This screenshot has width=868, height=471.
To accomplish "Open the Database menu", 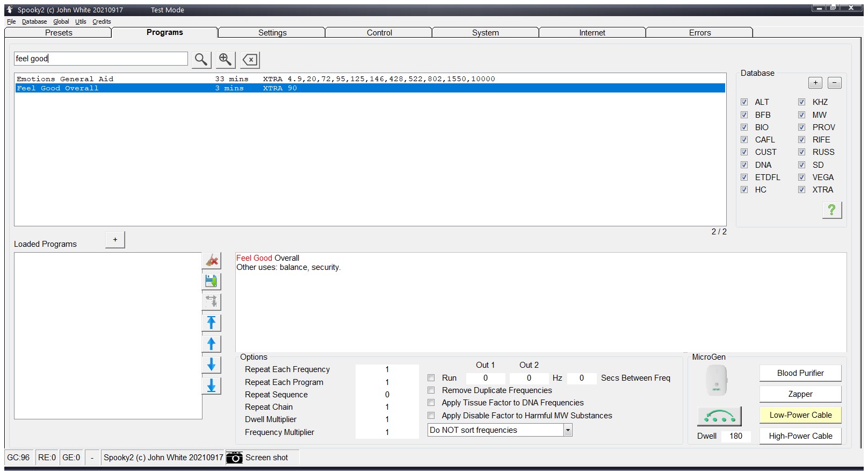I will pos(34,22).
